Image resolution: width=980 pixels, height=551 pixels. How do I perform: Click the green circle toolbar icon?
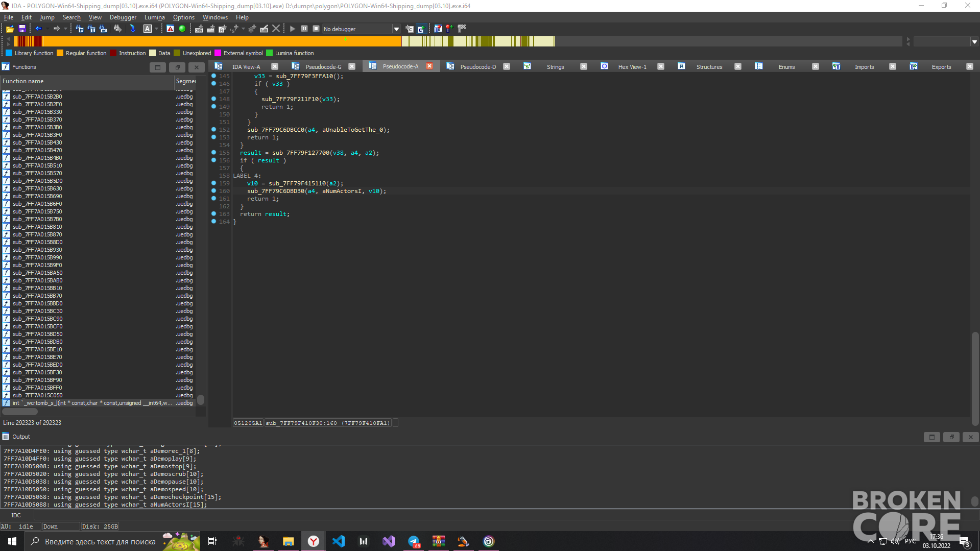coord(182,29)
